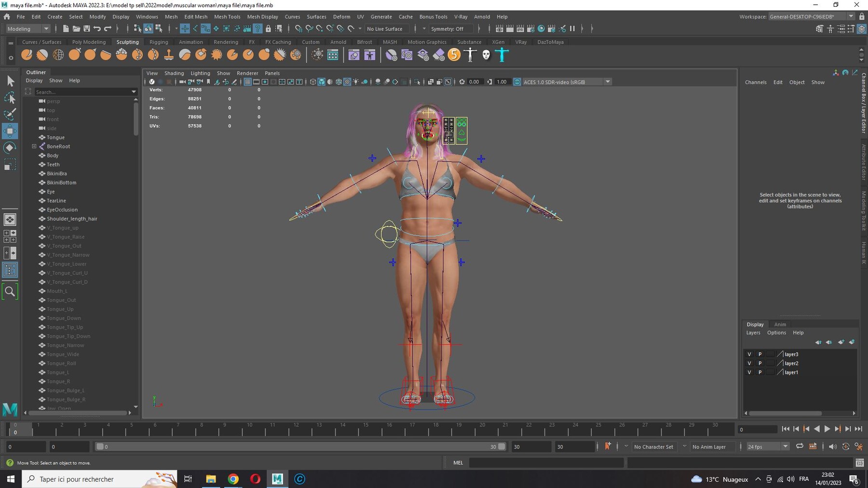
Task: Open the viewport Shading menu
Action: click(x=174, y=73)
